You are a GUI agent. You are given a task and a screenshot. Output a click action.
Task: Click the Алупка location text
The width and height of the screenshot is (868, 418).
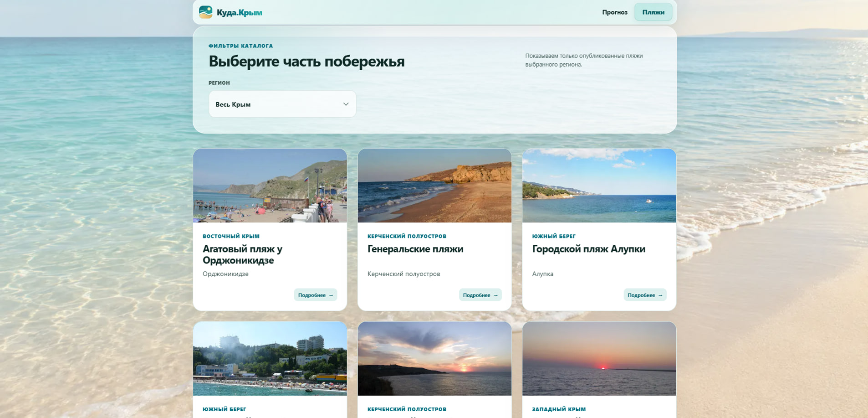click(x=542, y=274)
